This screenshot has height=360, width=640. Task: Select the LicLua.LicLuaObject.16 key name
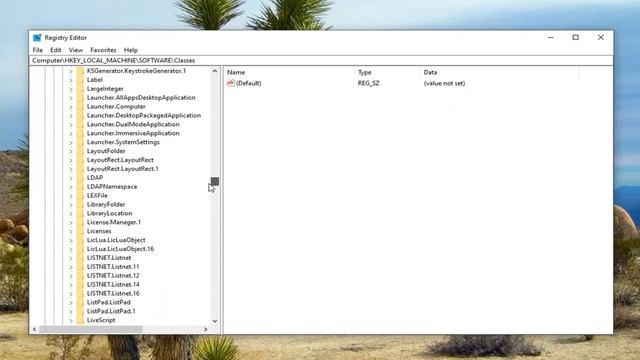click(120, 249)
